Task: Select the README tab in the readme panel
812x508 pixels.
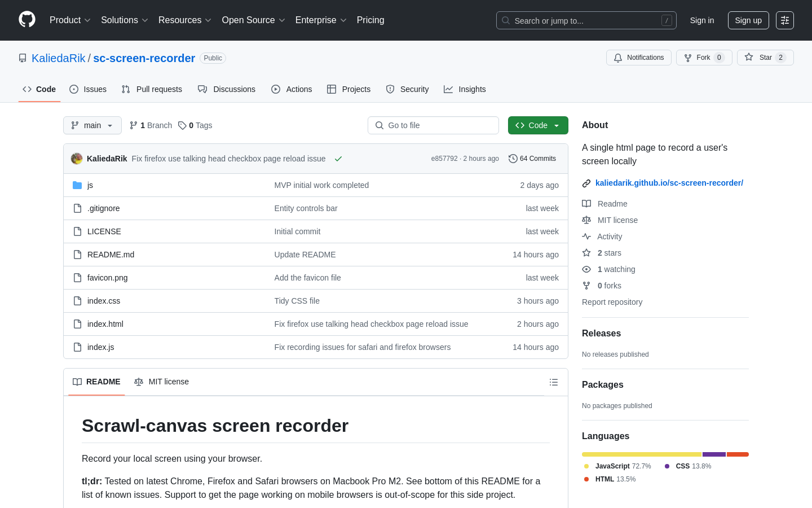Action: tap(96, 382)
